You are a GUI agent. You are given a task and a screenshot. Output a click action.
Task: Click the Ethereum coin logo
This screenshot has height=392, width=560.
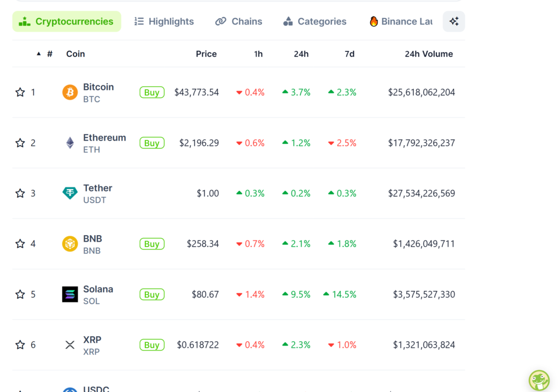[69, 143]
